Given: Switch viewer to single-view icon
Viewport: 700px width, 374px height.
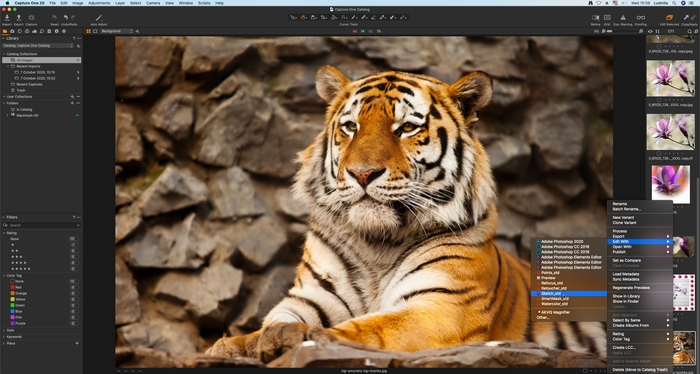Looking at the screenshot, I should coord(95,31).
